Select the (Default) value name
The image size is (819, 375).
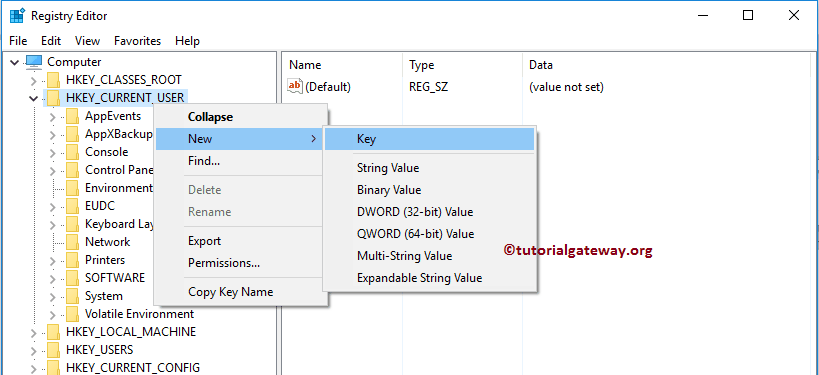tap(328, 87)
